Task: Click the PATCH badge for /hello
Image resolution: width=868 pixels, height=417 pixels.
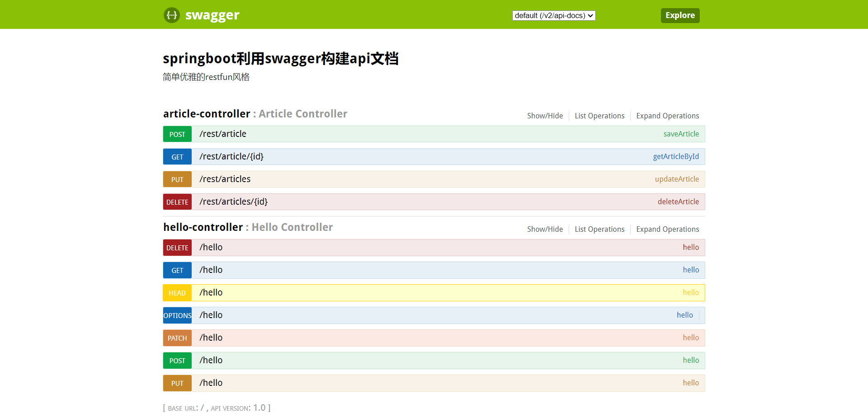Action: [x=177, y=338]
